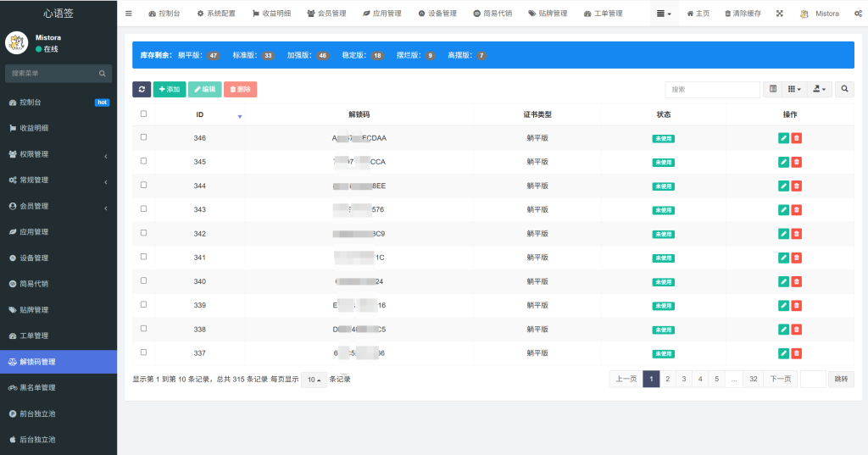This screenshot has height=455, width=868.
Task: Select 解锁码管理 in the sidebar
Action: [x=58, y=362]
